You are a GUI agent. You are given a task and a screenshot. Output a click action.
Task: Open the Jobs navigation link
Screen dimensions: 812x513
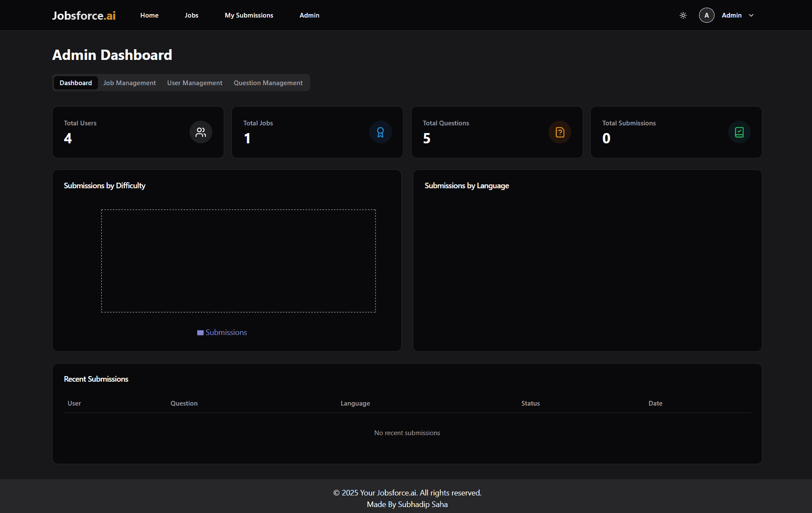[x=191, y=15]
